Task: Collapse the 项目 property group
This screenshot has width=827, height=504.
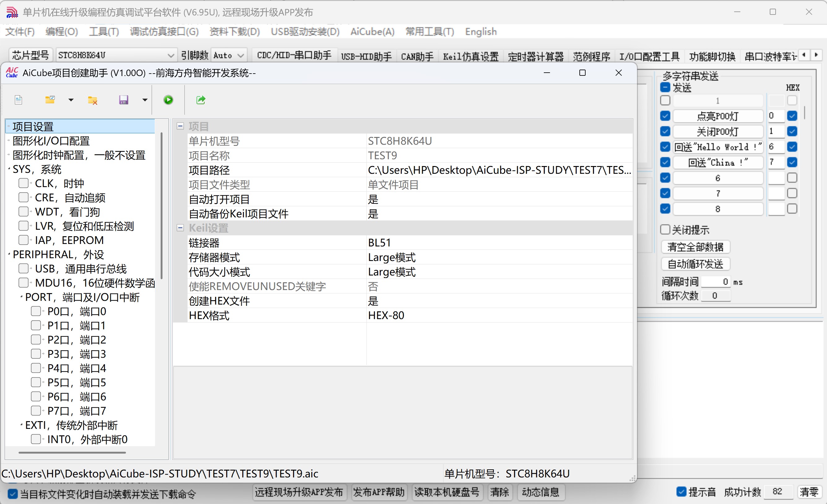Action: pos(180,126)
